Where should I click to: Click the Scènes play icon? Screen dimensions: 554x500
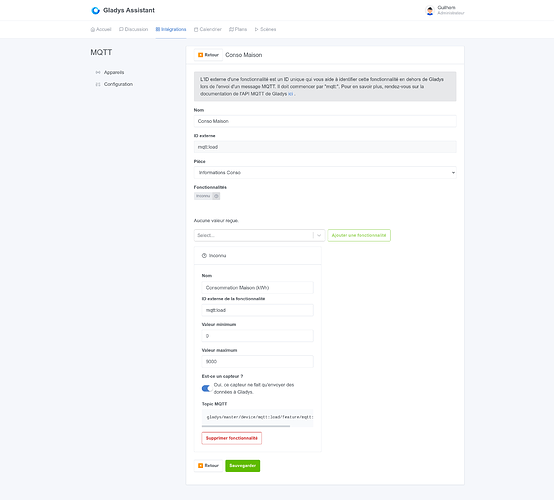point(257,29)
